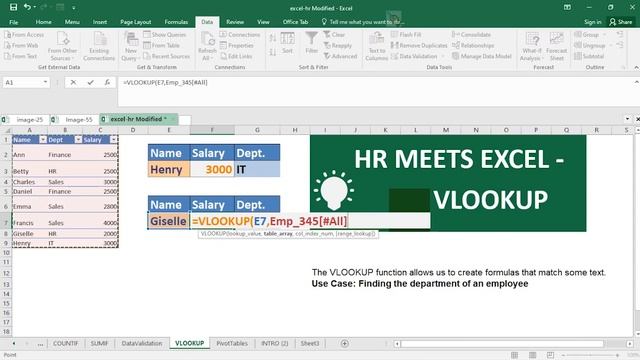Click From Table in Get & Transform

tap(161, 45)
